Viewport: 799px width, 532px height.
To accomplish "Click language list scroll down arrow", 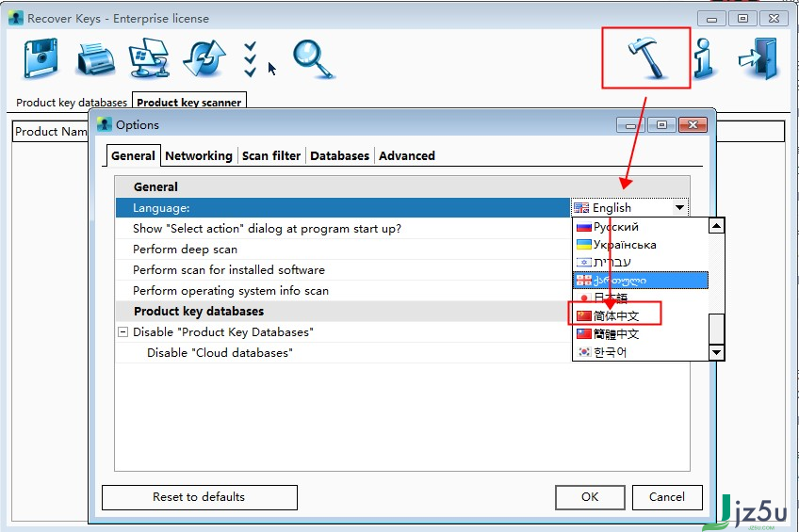I will click(716, 352).
